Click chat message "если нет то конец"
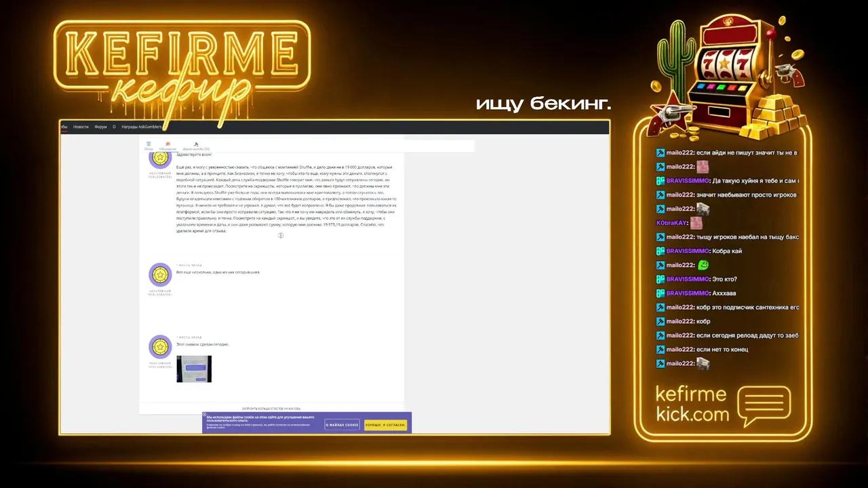Image resolution: width=868 pixels, height=488 pixels. point(722,350)
